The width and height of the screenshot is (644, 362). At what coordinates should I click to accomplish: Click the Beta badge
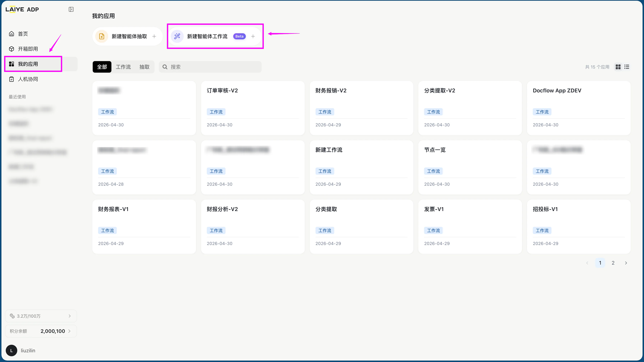pos(239,36)
